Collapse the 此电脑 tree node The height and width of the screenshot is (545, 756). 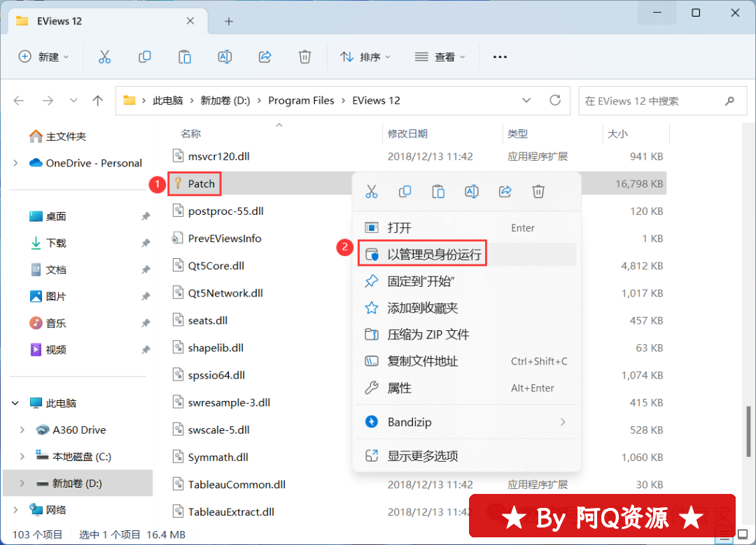[x=15, y=403]
